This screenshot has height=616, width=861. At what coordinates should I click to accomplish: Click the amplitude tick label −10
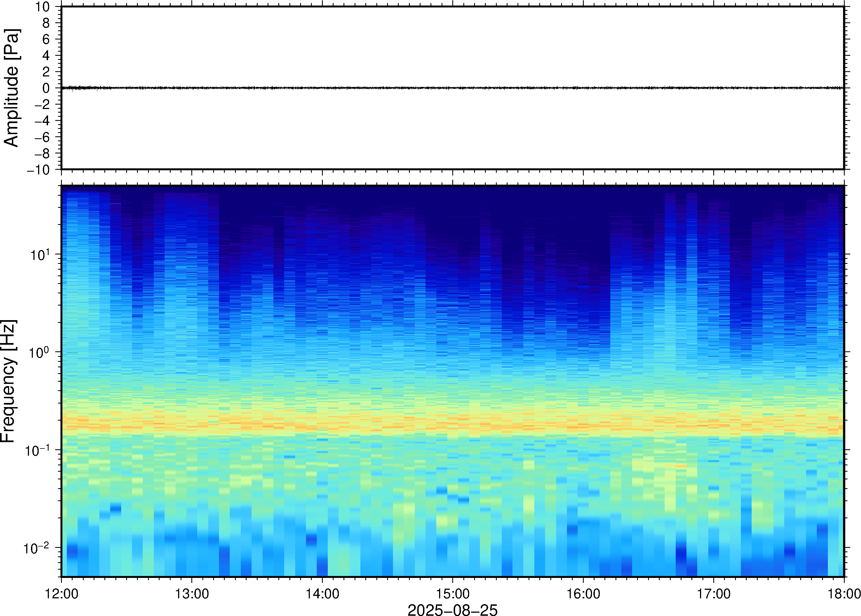[38, 170]
